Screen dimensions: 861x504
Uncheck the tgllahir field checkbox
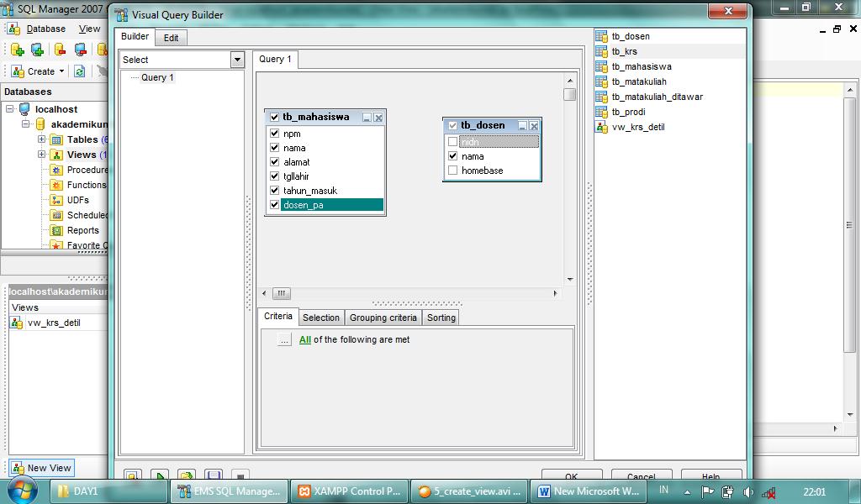[275, 176]
